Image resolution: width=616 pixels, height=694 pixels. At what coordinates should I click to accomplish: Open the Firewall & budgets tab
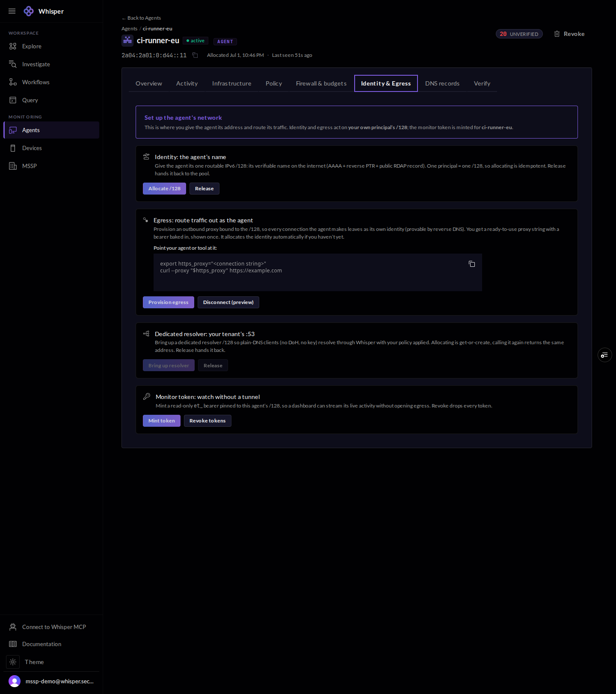click(321, 83)
